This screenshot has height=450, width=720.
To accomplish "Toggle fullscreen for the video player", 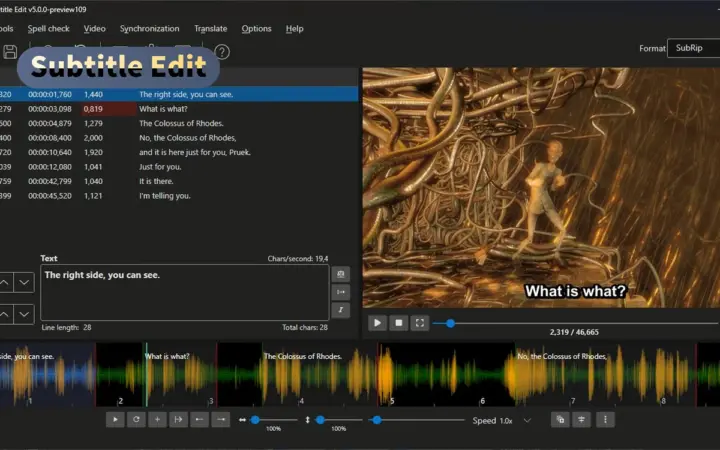I will point(420,323).
